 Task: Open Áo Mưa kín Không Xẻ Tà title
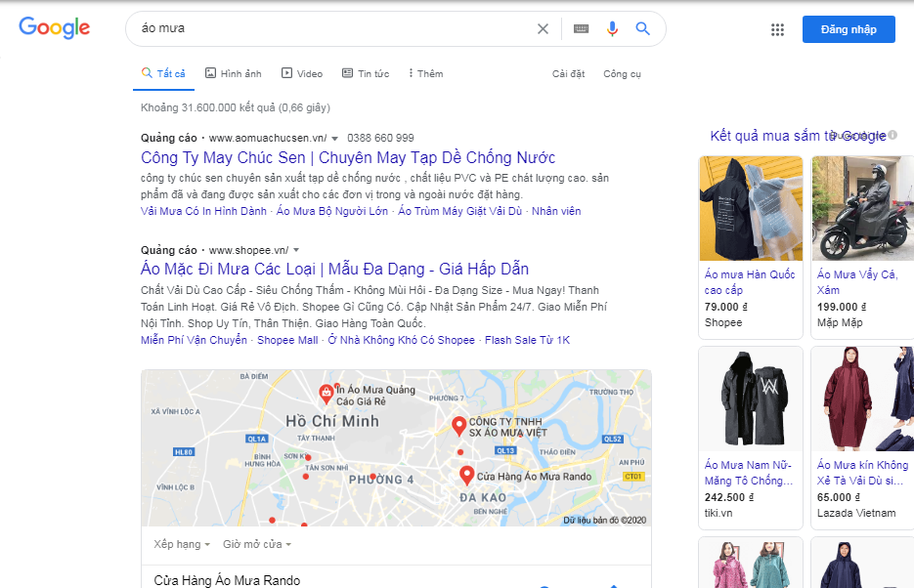pos(862,473)
